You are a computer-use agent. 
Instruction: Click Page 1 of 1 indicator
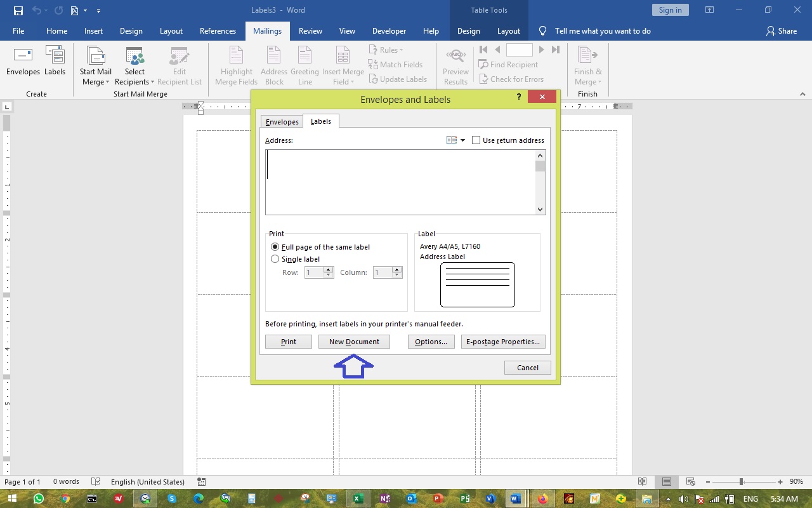tap(23, 482)
